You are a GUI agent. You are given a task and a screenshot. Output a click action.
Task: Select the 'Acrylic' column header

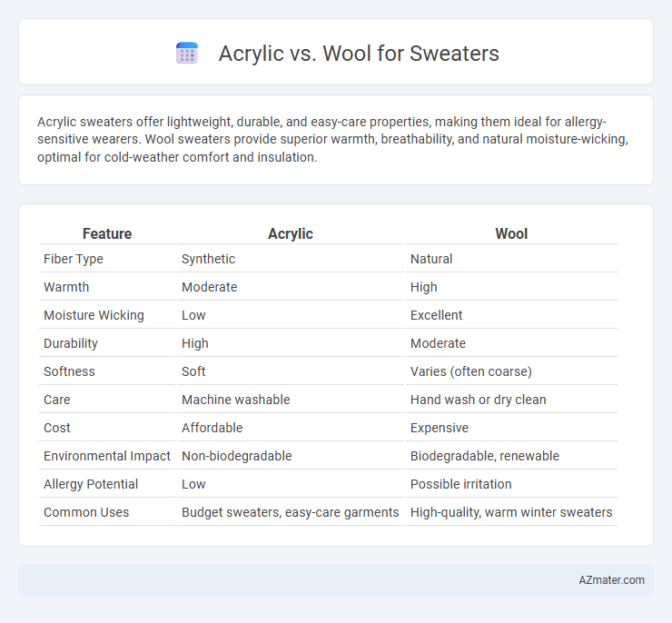291,233
